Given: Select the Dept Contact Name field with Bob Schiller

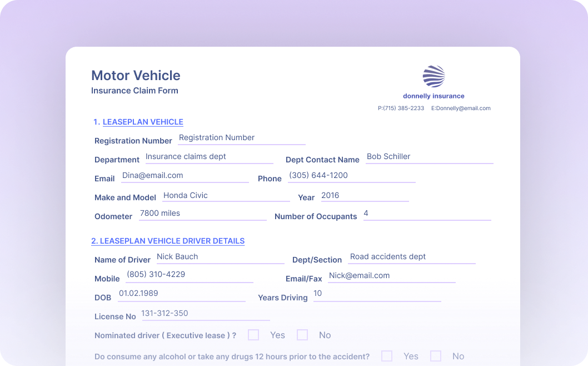Looking at the screenshot, I should coord(429,157).
